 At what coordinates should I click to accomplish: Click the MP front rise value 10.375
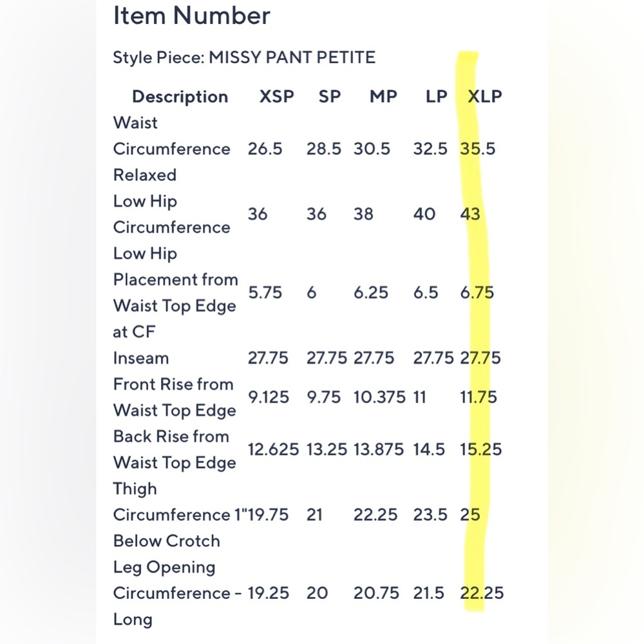[379, 397]
